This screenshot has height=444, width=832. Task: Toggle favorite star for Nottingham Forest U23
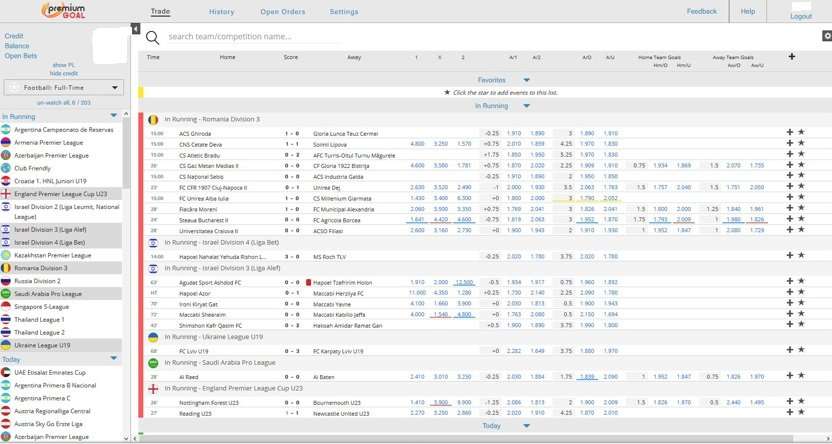point(801,402)
